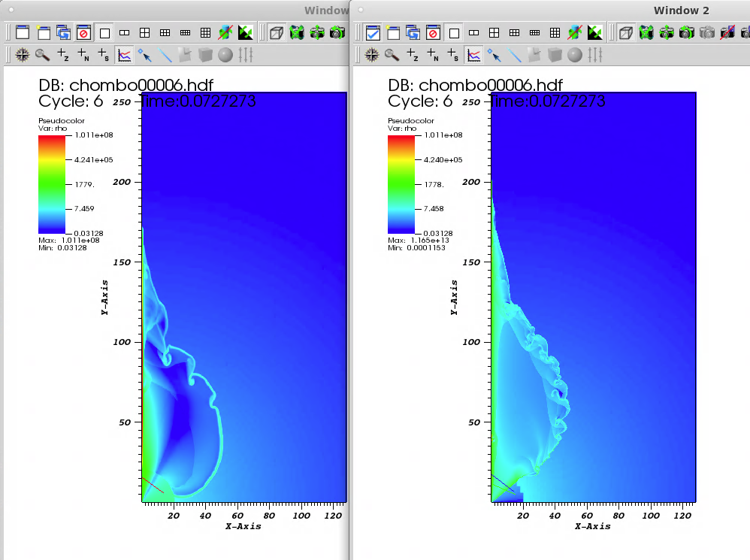Enable the Box tool in Window 1

[205, 55]
